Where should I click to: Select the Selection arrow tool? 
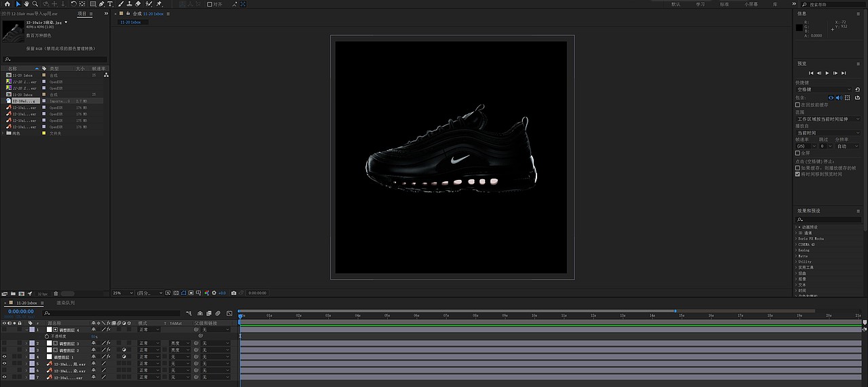[x=18, y=4]
